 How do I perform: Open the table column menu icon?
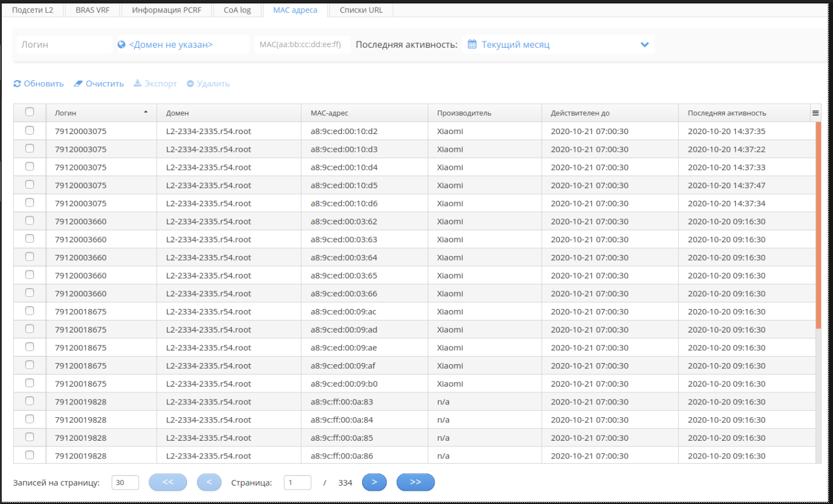[815, 113]
